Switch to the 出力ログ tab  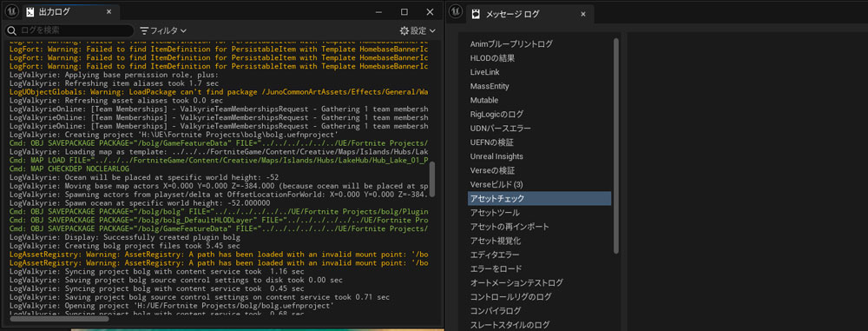tap(69, 12)
